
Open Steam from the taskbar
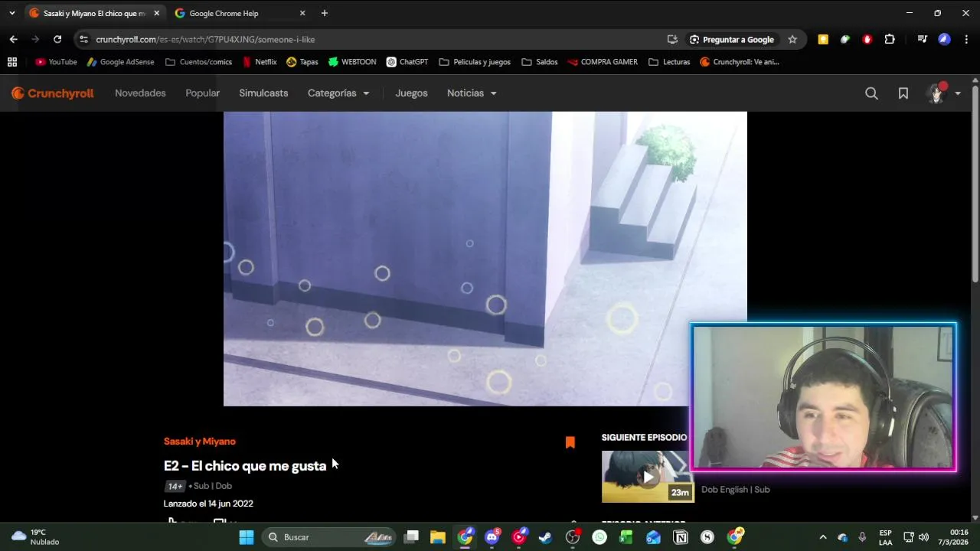coord(545,537)
